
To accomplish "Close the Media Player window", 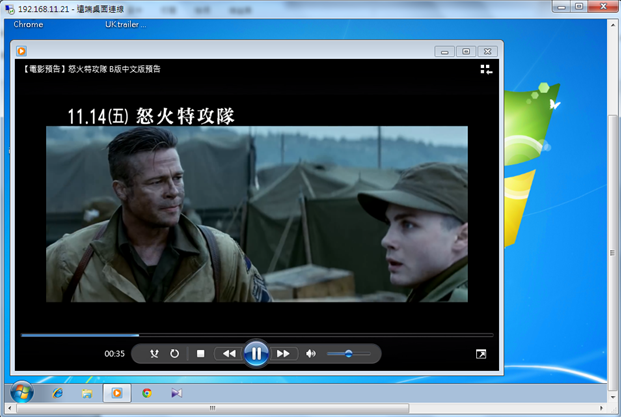I will (x=488, y=51).
